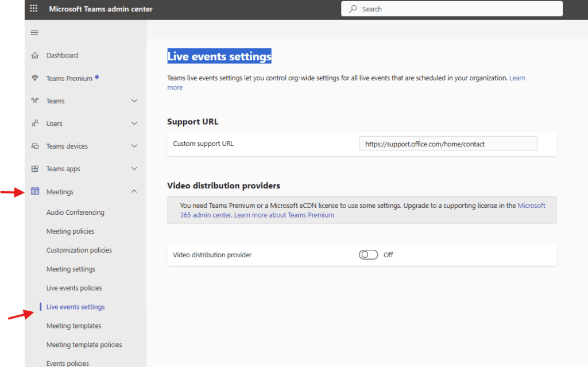This screenshot has height=367, width=588.
Task: Open the app launcher waffle icon
Action: pos(34,9)
